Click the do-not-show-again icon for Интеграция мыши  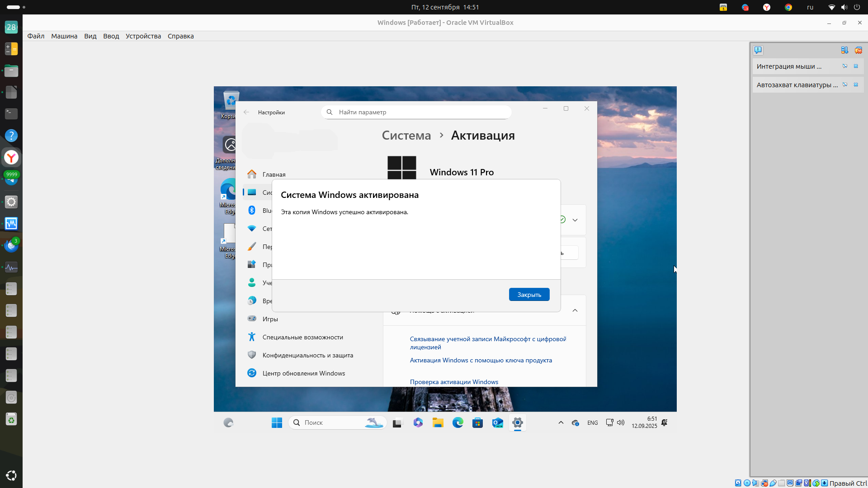tap(845, 66)
